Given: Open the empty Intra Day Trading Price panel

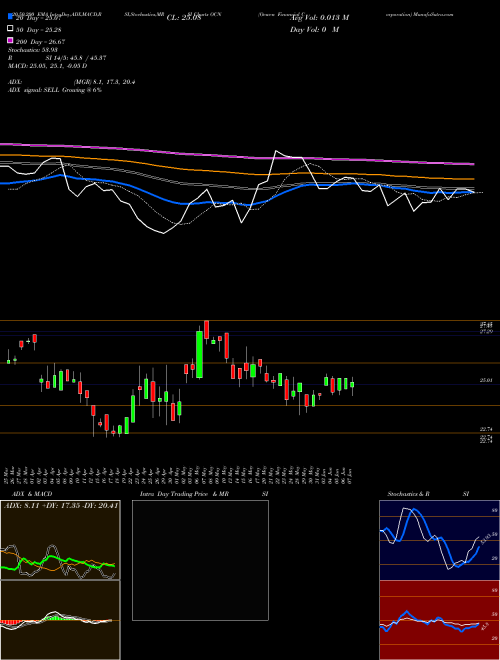Looking at the screenshot, I should pos(200,560).
